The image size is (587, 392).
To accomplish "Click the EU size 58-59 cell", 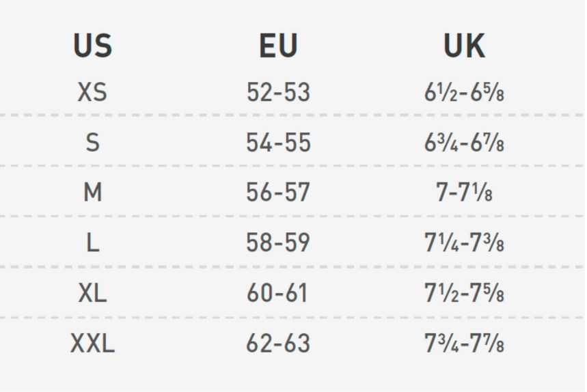I will point(277,242).
